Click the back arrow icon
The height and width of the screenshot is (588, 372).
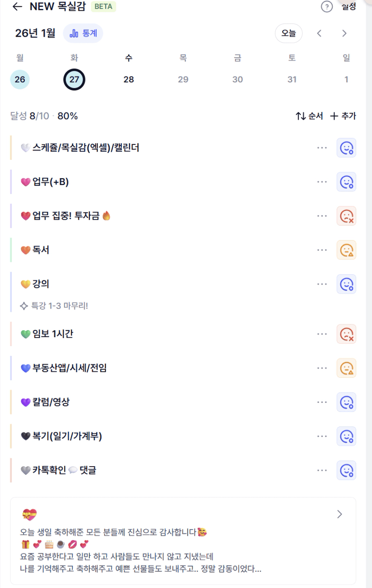17,6
